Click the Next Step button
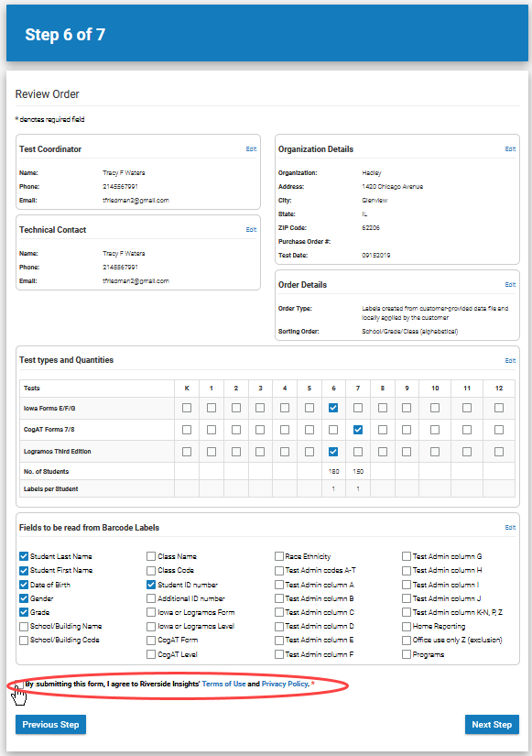532x756 pixels. point(492,724)
